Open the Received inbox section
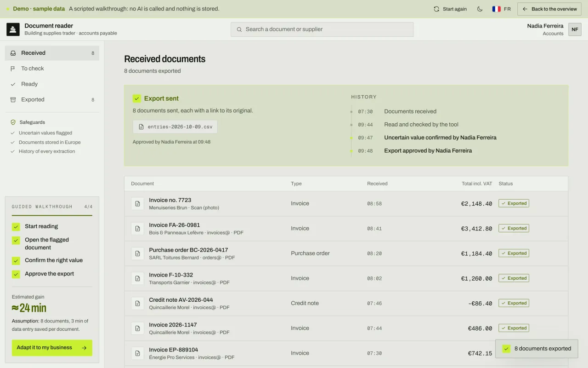This screenshot has height=368, width=588. [52, 53]
